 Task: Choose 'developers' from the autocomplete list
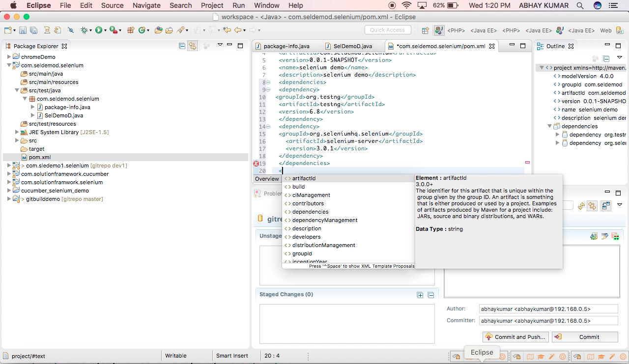tap(348, 237)
